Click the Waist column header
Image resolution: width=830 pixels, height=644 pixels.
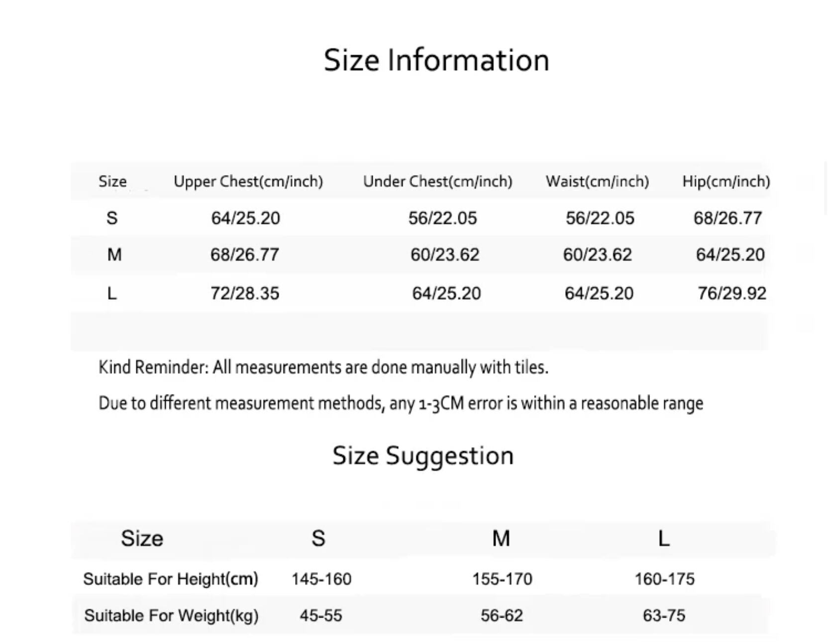coord(597,182)
